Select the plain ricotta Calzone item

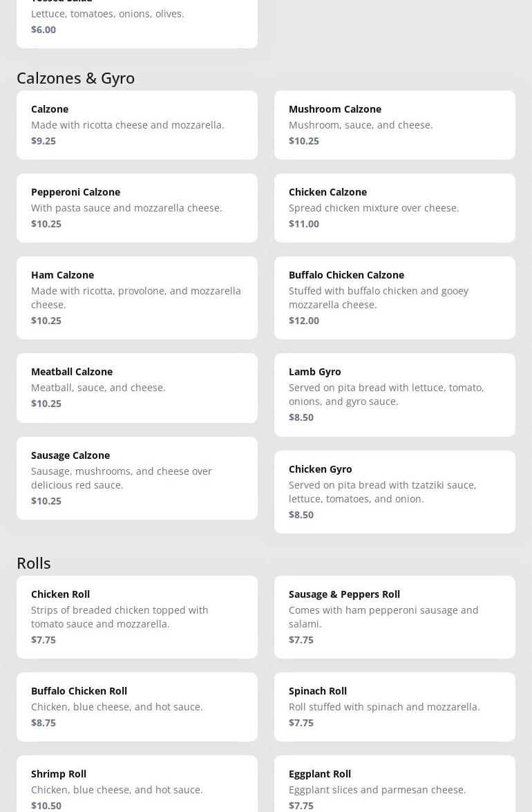(137, 125)
